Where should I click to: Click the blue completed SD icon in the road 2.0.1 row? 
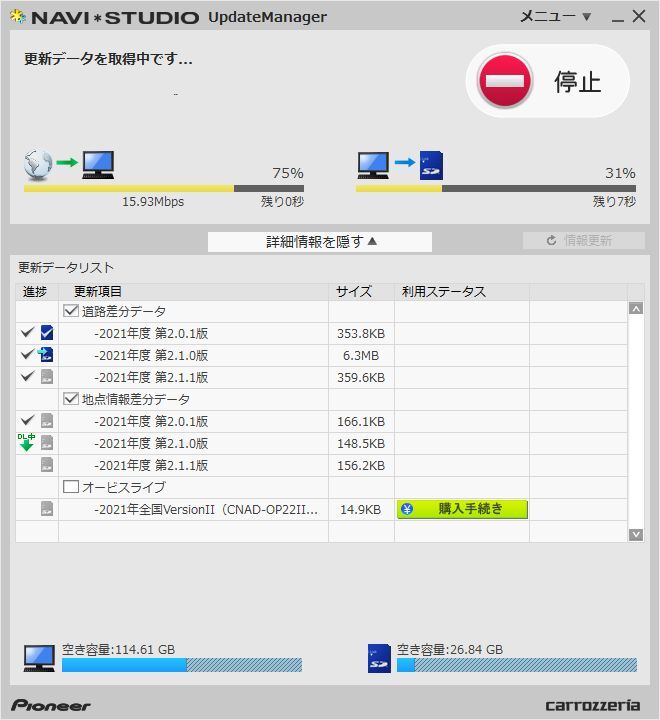point(47,332)
